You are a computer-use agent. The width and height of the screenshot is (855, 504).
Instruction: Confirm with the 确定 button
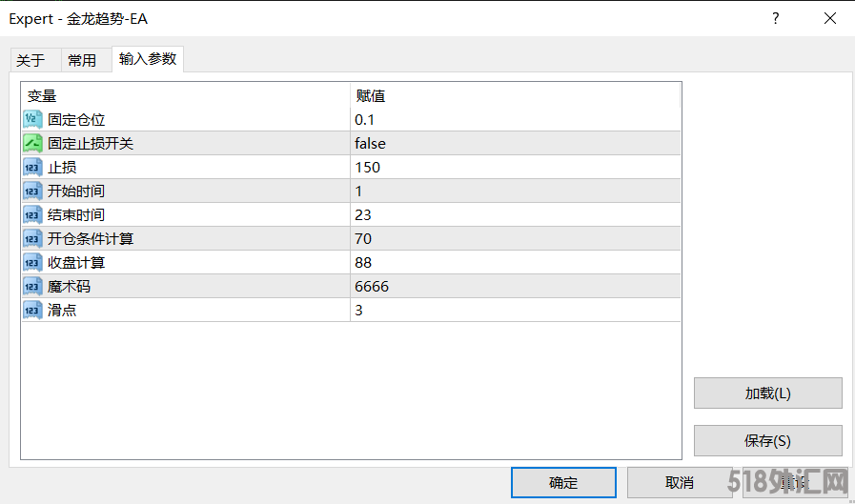tap(563, 482)
